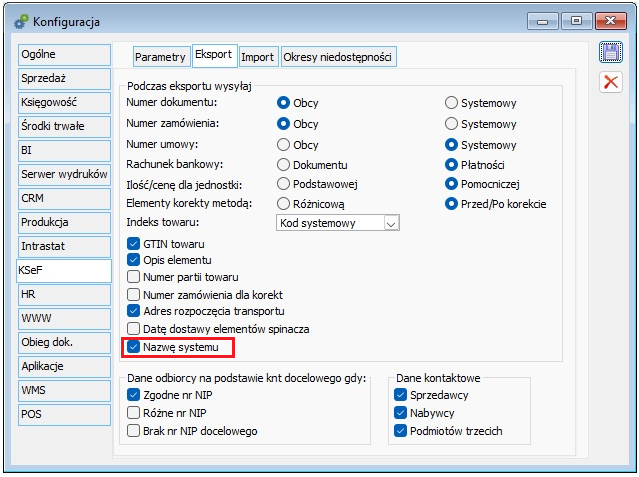Select the WMS section
Image resolution: width=639 pixels, height=477 pixels.
point(64,391)
